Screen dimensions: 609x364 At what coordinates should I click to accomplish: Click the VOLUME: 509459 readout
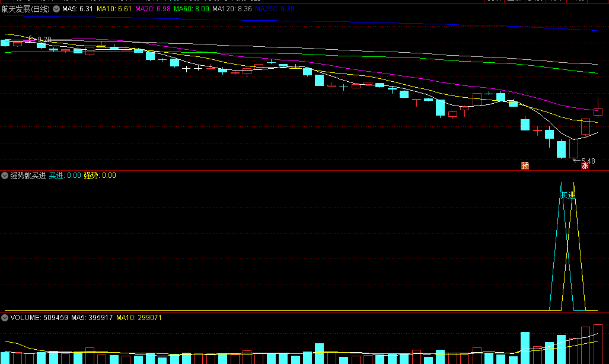click(39, 318)
